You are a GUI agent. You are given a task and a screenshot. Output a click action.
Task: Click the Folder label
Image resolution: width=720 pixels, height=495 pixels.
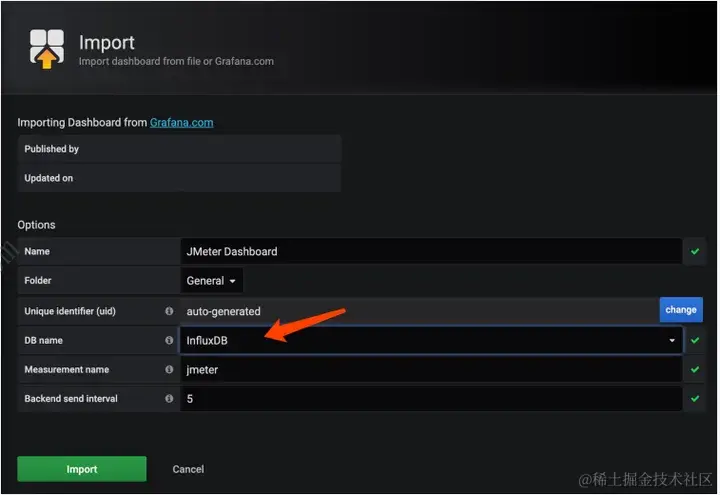[x=38, y=281]
